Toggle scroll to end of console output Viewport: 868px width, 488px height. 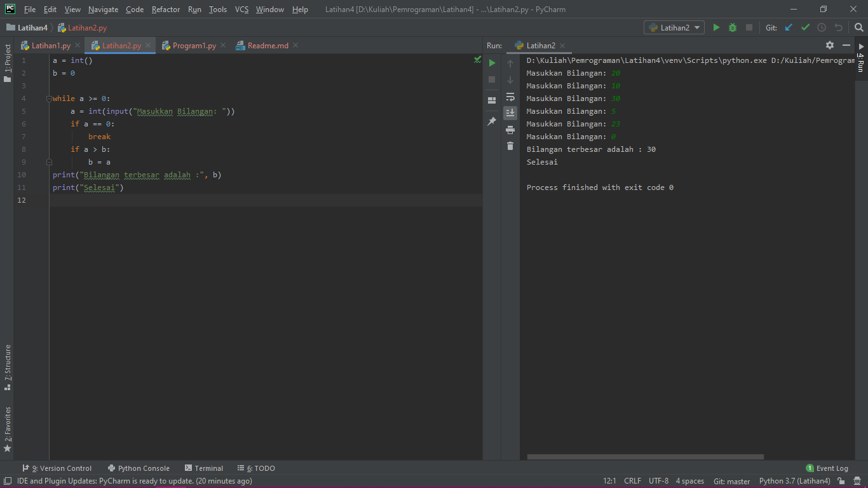(510, 113)
